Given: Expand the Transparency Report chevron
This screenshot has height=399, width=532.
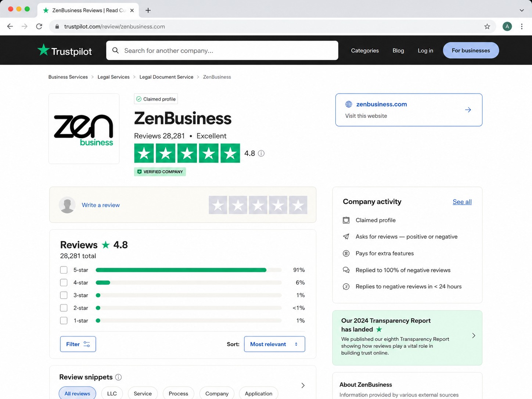Looking at the screenshot, I should coord(474,335).
